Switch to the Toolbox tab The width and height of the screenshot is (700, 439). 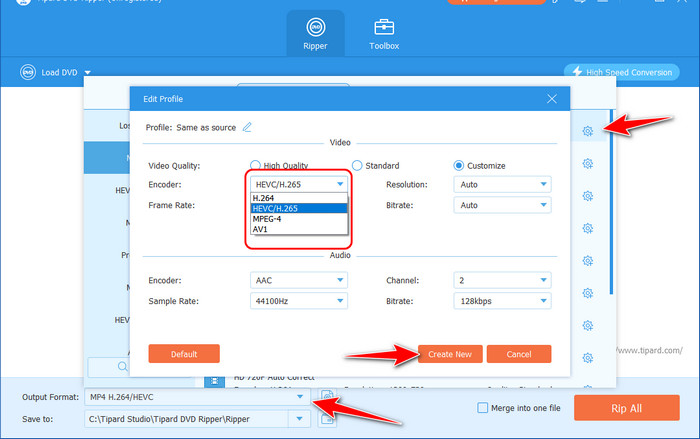(x=384, y=33)
